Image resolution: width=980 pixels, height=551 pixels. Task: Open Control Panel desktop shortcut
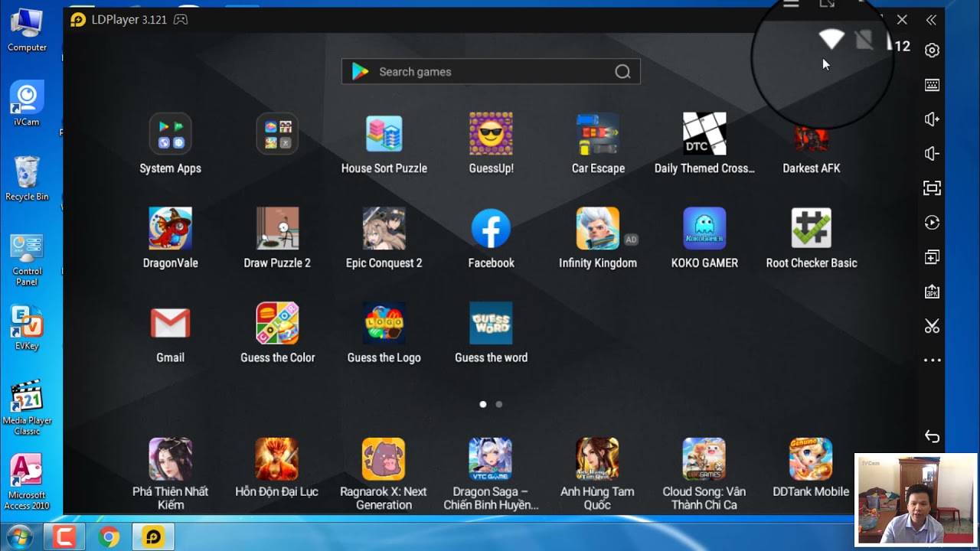27,260
